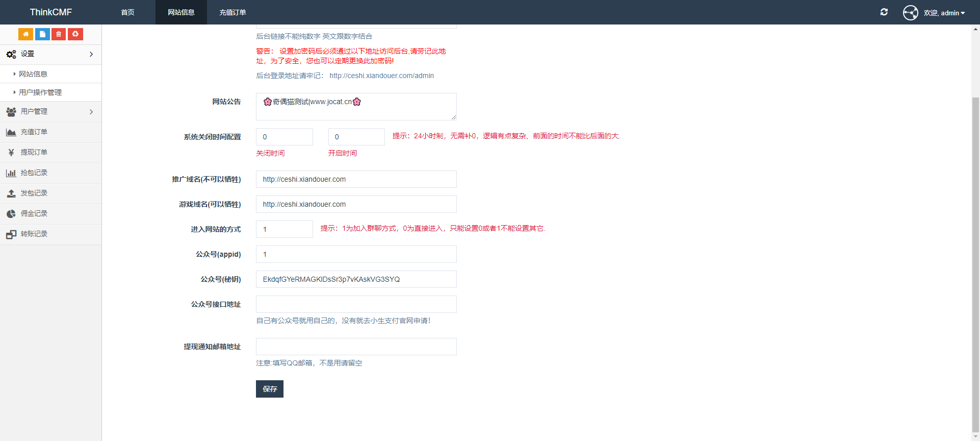This screenshot has width=980, height=441.
Task: Open the 转账记录 sidebar menu
Action: (x=50, y=234)
